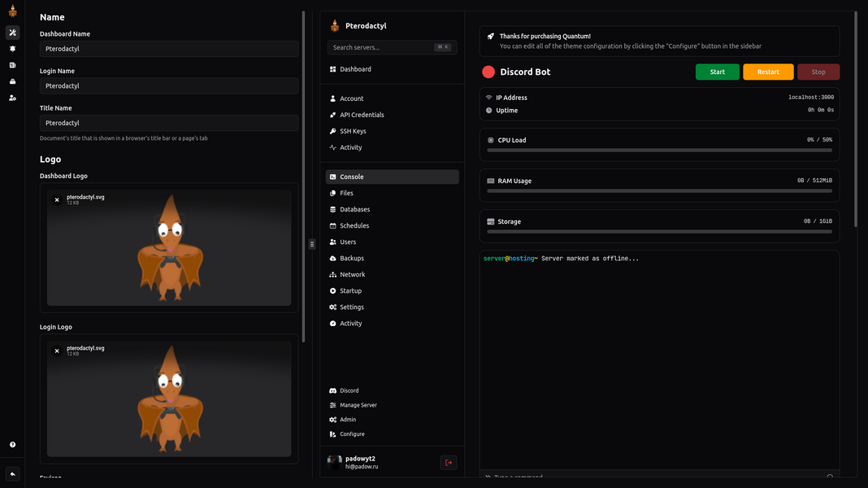Click the back arrow button at bottom left
This screenshot has width=868, height=488.
pos(12,474)
